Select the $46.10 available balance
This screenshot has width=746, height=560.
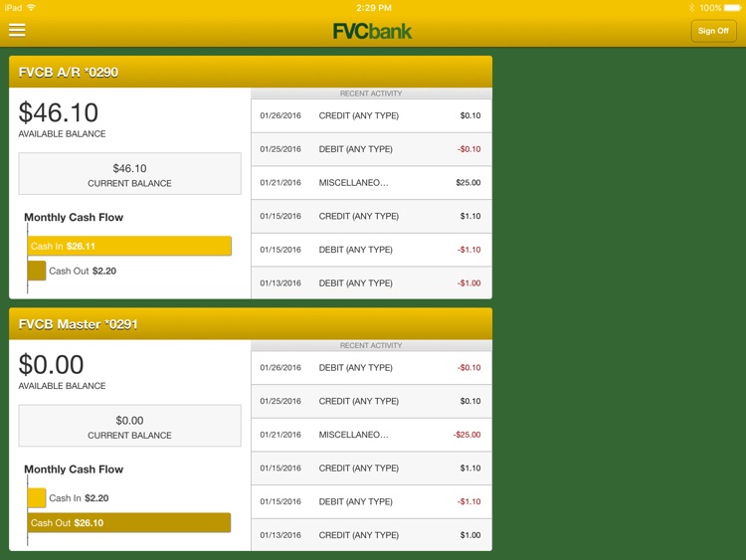59,112
